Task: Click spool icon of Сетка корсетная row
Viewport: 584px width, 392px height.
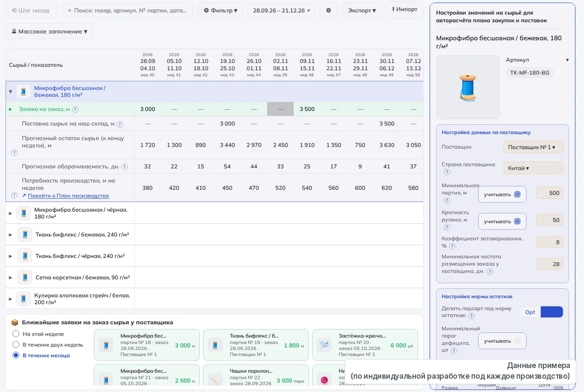Action: click(25, 278)
